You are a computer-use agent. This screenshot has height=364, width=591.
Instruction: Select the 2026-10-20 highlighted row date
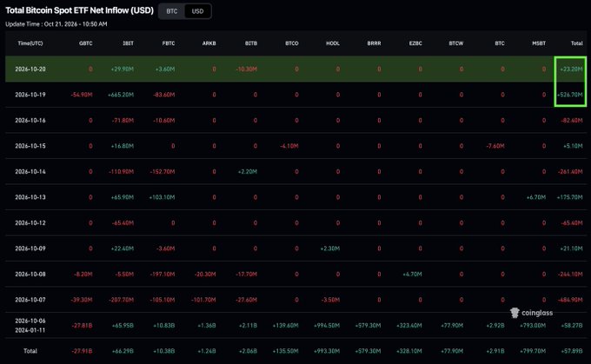[30, 69]
